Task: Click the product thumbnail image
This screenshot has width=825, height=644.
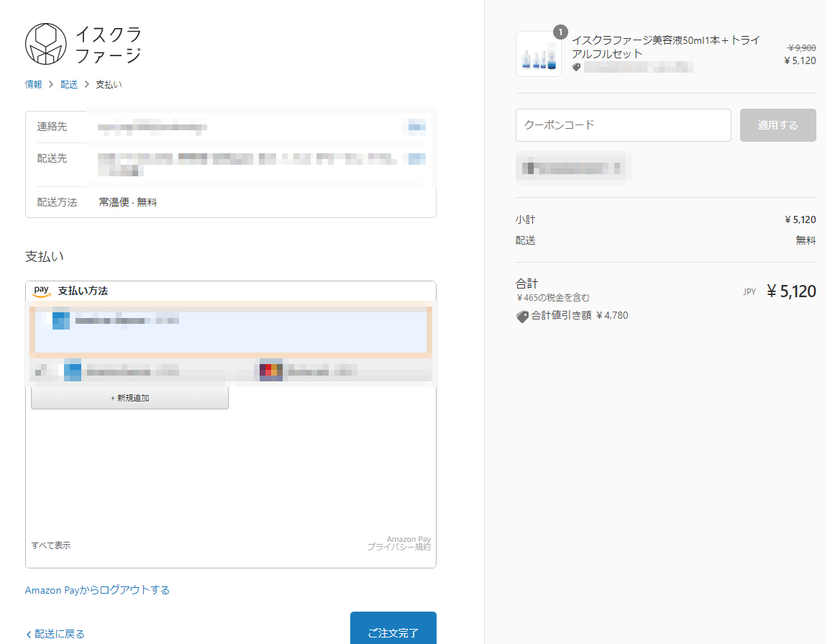Action: pyautogui.click(x=539, y=54)
